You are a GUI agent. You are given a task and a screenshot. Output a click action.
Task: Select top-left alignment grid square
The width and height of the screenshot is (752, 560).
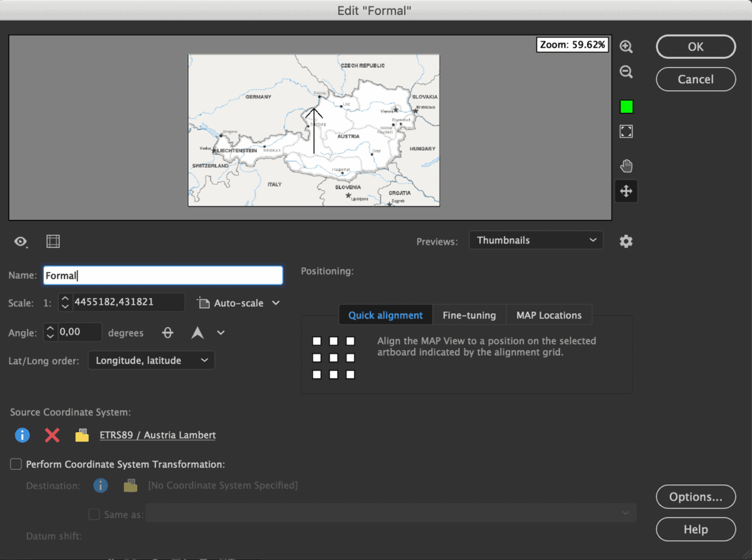317,341
